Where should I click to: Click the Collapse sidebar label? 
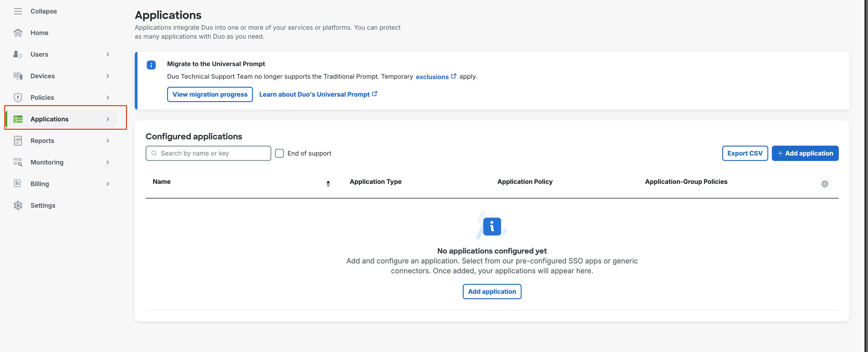tap(44, 11)
